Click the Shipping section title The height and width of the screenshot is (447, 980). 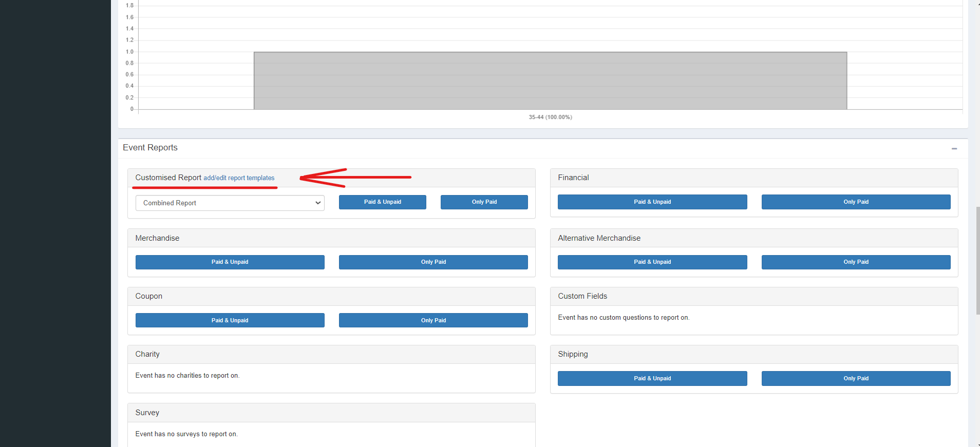[573, 354]
